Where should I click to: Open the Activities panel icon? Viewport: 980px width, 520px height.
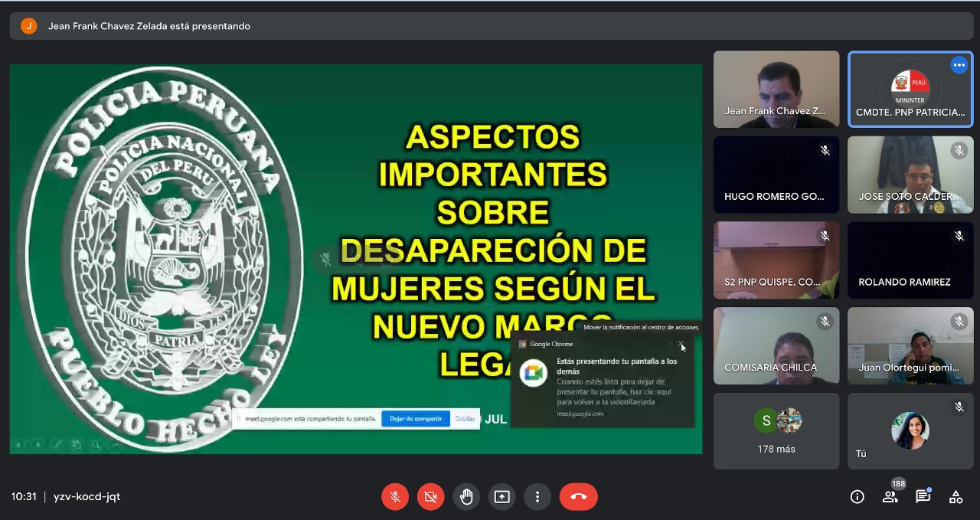955,497
